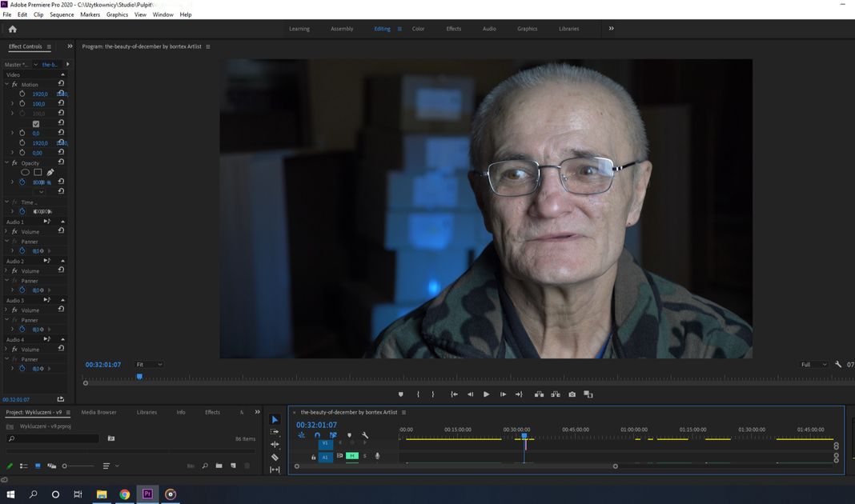The width and height of the screenshot is (855, 504).
Task: Open the Full playback resolution dropdown
Action: [815, 365]
